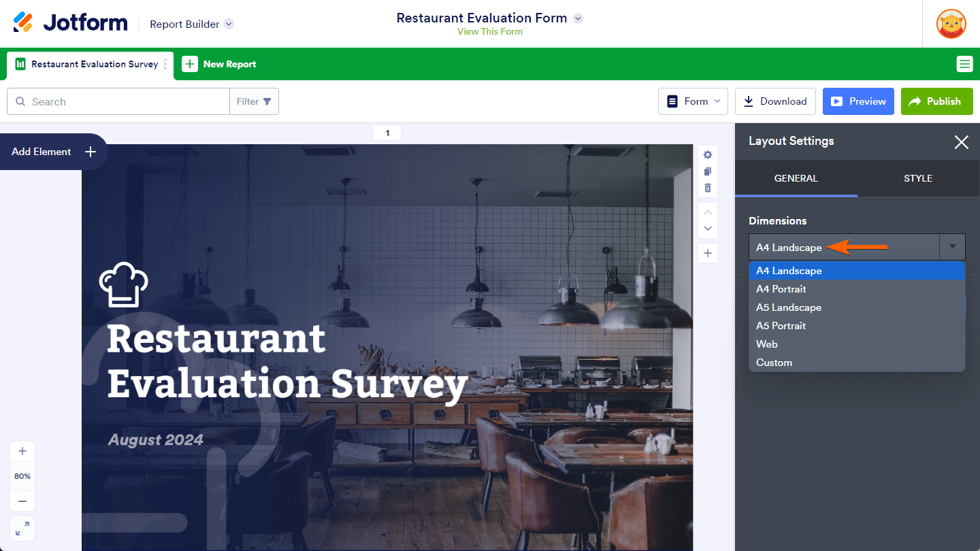The width and height of the screenshot is (980, 551).
Task: Expand Report Builder product switcher
Action: coord(229,24)
